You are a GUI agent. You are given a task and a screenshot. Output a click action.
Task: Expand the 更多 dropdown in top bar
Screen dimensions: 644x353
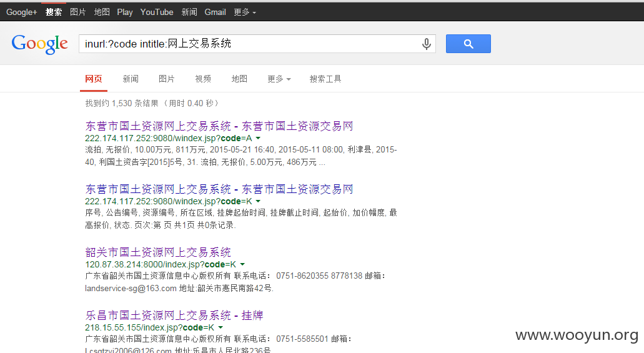(x=245, y=12)
